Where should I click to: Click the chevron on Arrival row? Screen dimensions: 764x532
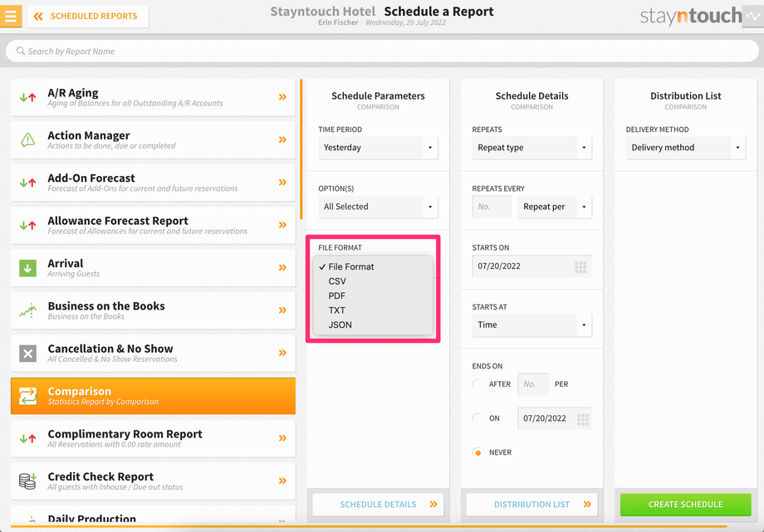[x=282, y=267]
